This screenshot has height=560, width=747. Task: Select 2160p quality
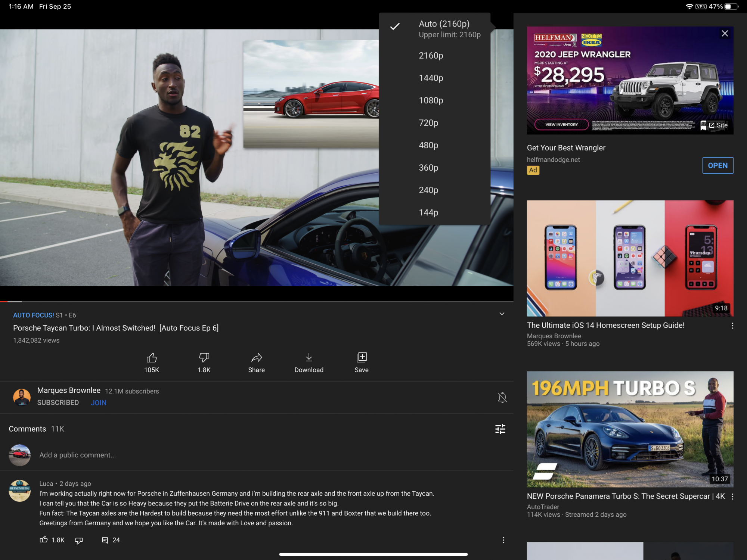point(435,56)
